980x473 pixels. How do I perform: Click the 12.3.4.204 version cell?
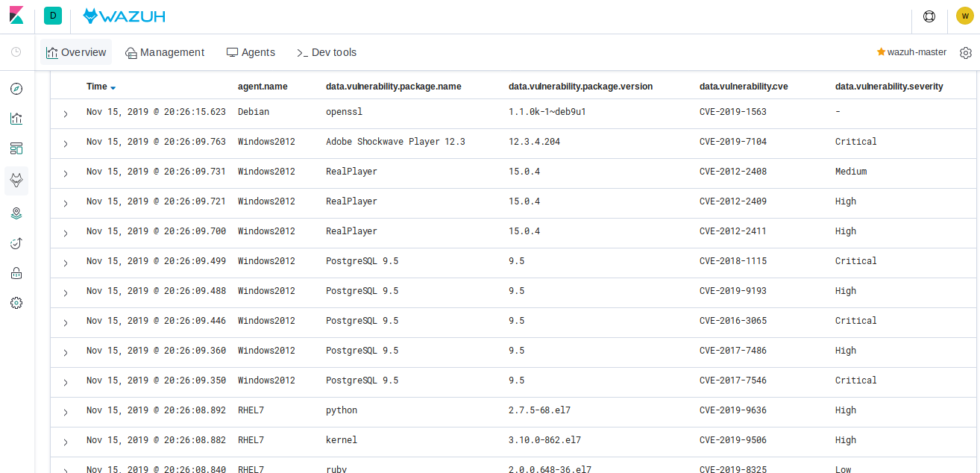pyautogui.click(x=535, y=142)
